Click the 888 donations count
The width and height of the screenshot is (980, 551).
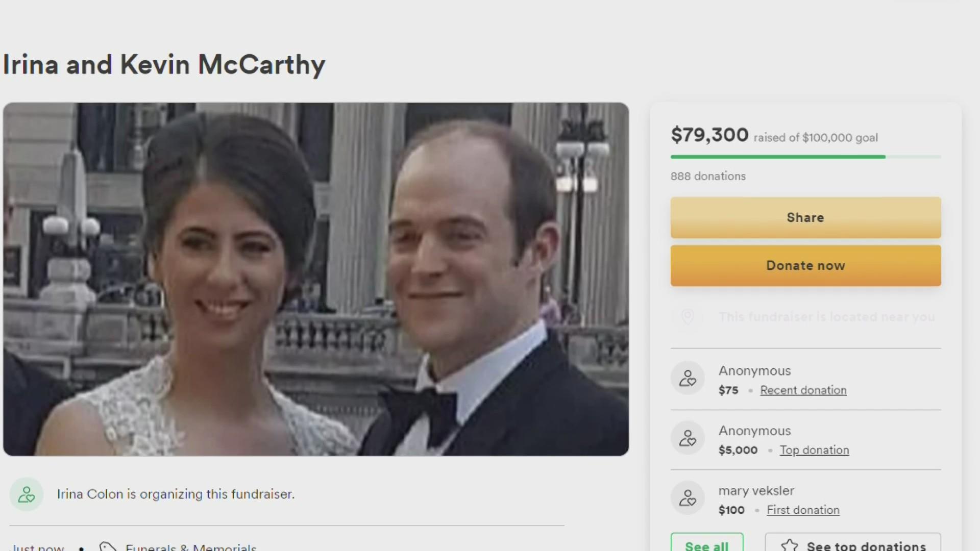(708, 176)
